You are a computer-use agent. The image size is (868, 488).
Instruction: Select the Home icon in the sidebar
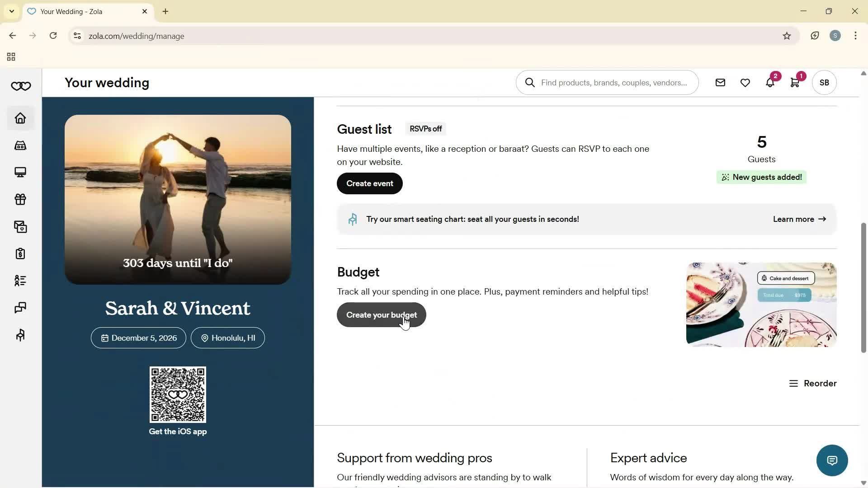click(x=20, y=118)
